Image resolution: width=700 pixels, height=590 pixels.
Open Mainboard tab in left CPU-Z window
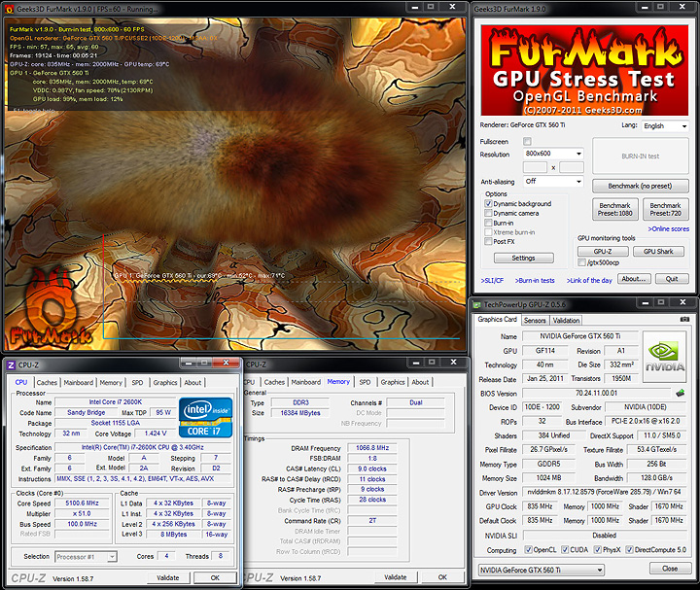(79, 382)
